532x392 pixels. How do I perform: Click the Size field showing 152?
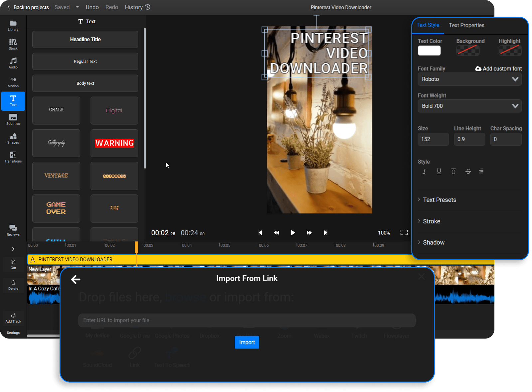(433, 139)
